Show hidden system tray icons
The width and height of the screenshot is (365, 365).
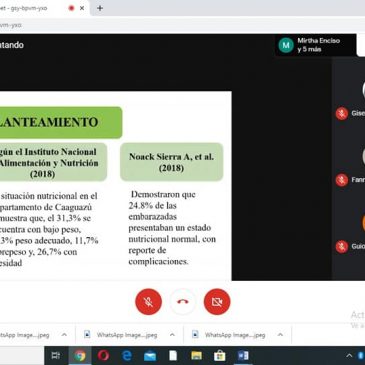coord(349,356)
